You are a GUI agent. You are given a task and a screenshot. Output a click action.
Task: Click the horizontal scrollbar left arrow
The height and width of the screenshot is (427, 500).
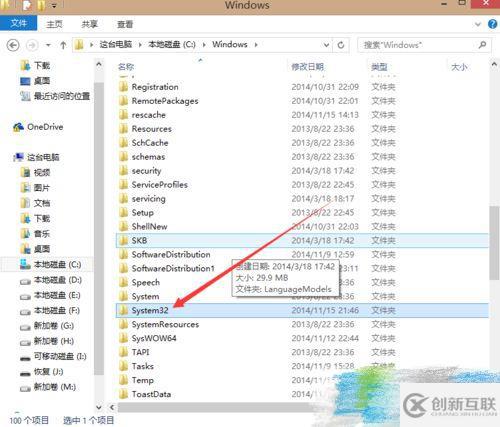pos(112,407)
